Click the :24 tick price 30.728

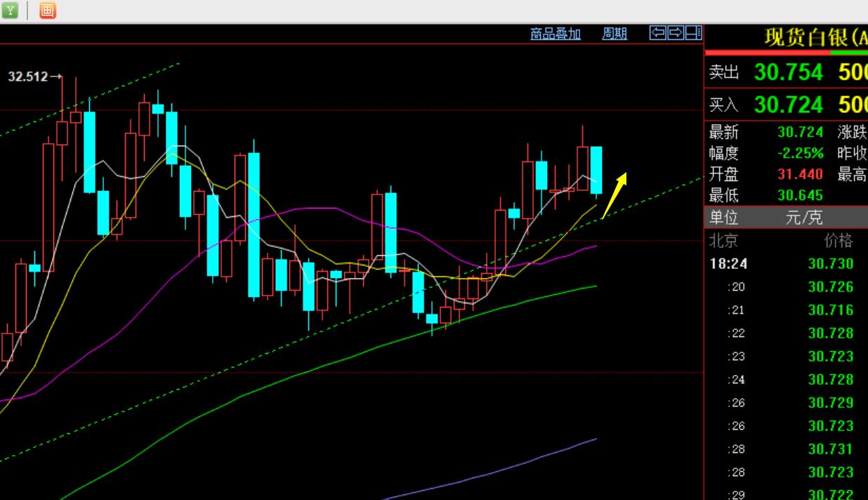(x=831, y=380)
